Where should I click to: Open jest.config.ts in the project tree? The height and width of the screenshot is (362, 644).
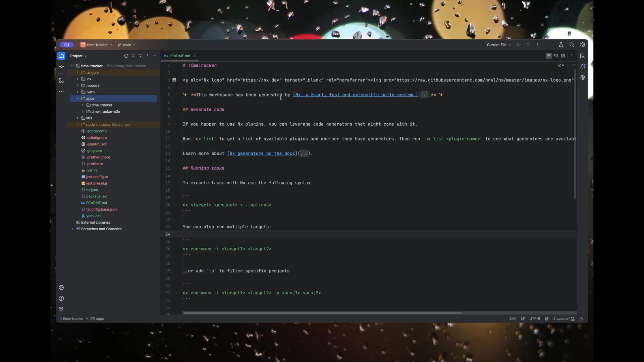point(97,177)
